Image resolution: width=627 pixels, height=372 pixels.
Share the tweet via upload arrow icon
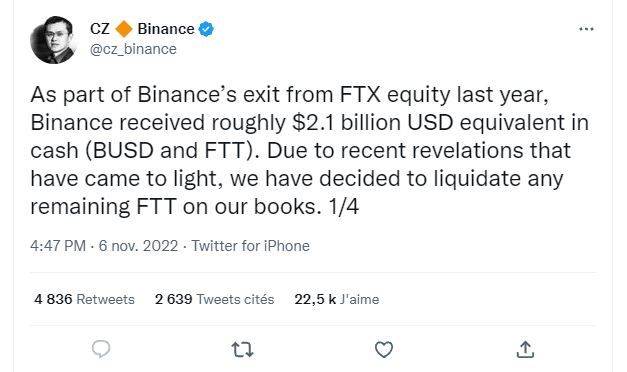click(x=525, y=349)
